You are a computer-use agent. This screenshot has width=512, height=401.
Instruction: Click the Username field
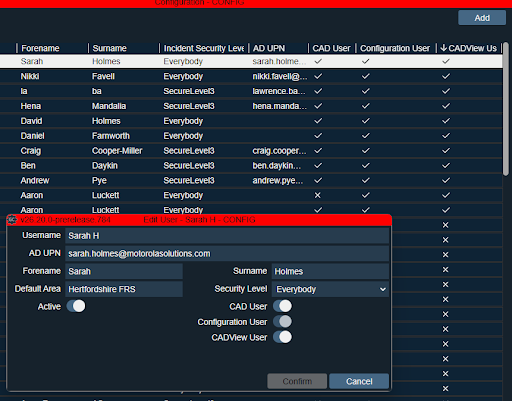tap(227, 236)
